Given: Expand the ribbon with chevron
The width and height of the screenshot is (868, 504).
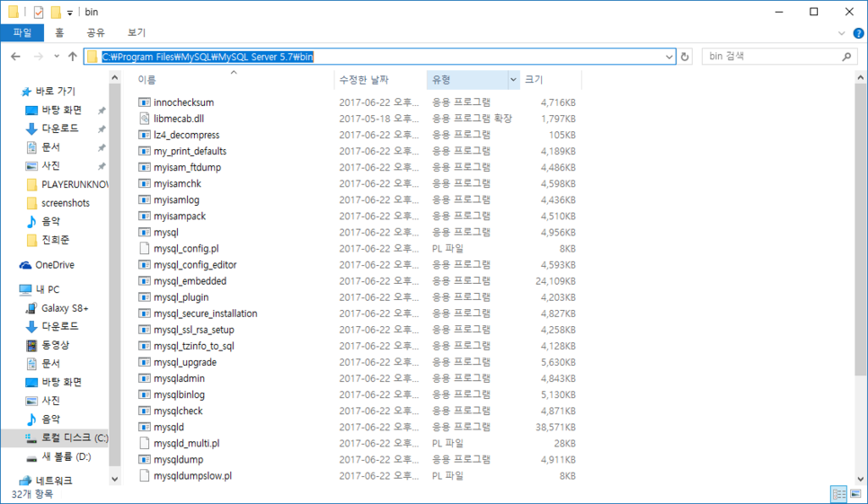Looking at the screenshot, I should click(x=841, y=33).
